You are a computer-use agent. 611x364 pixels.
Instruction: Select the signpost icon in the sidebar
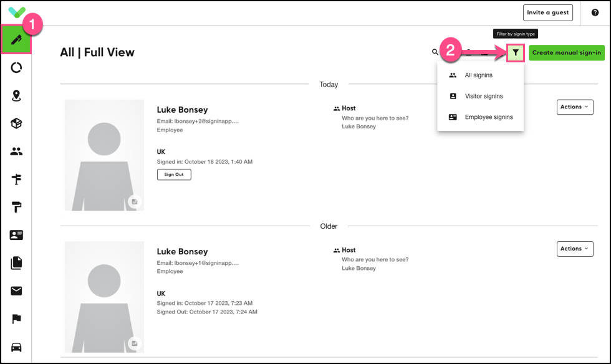tap(16, 179)
